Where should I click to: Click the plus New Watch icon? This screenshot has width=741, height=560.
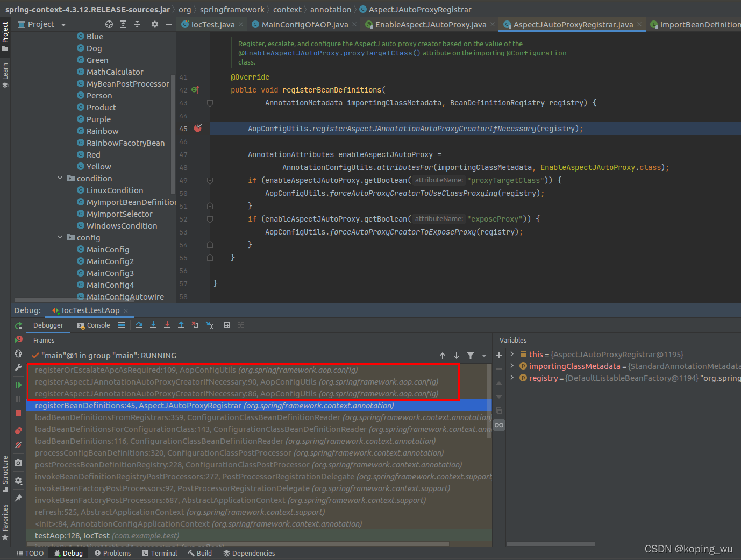(x=499, y=355)
